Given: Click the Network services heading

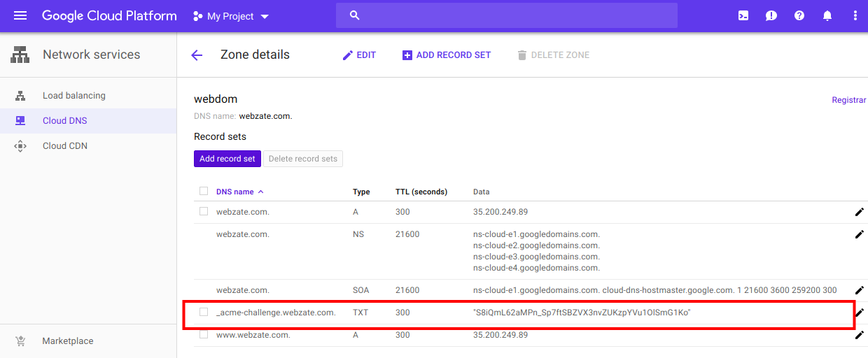Looking at the screenshot, I should click(x=91, y=55).
